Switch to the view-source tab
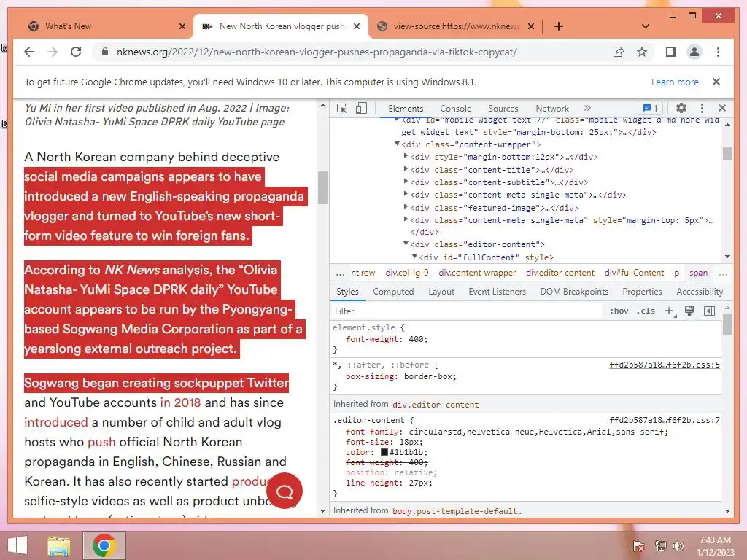The height and width of the screenshot is (560, 747). [x=455, y=27]
